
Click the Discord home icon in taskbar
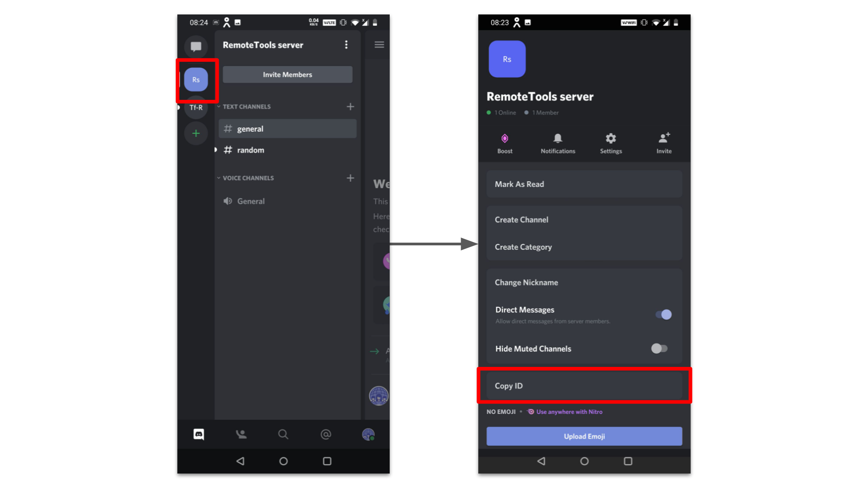point(198,434)
